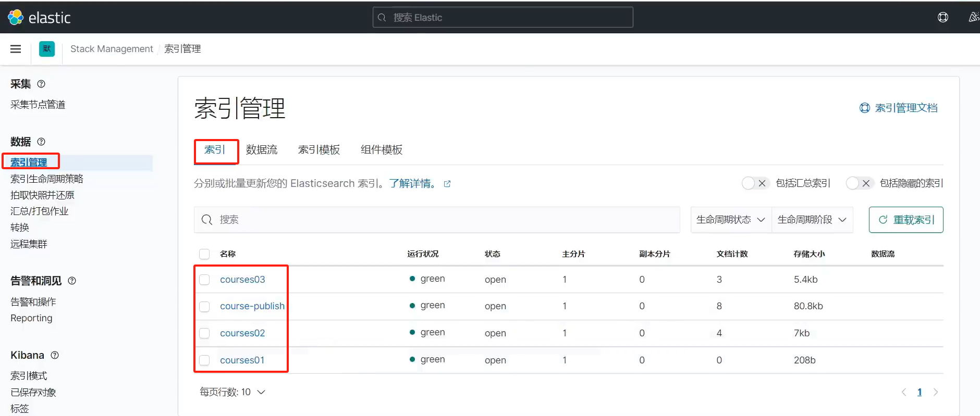The height and width of the screenshot is (416, 980).
Task: Sort by the 文档计数 column header
Action: 732,254
